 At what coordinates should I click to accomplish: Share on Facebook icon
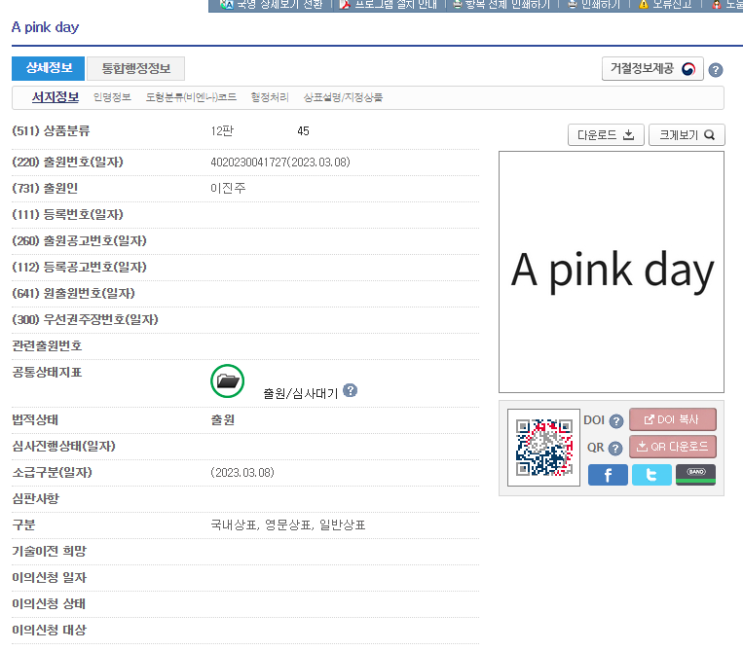[607, 475]
